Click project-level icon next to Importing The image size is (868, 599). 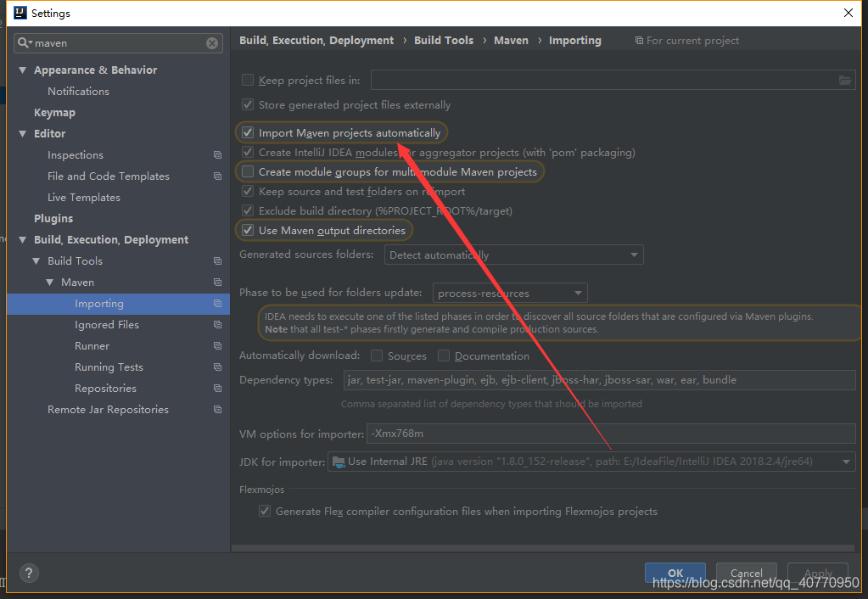[217, 304]
